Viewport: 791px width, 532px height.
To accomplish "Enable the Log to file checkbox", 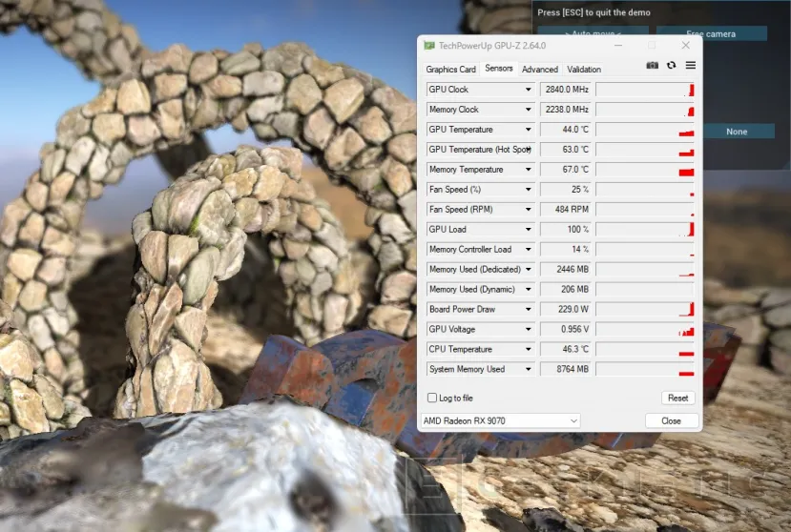I will [x=432, y=398].
